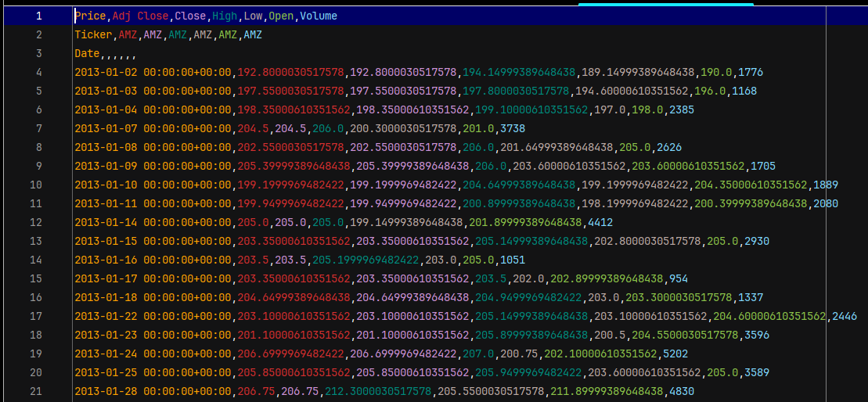This screenshot has width=868, height=402.
Task: Click the 'Volume' column header text
Action: [319, 16]
